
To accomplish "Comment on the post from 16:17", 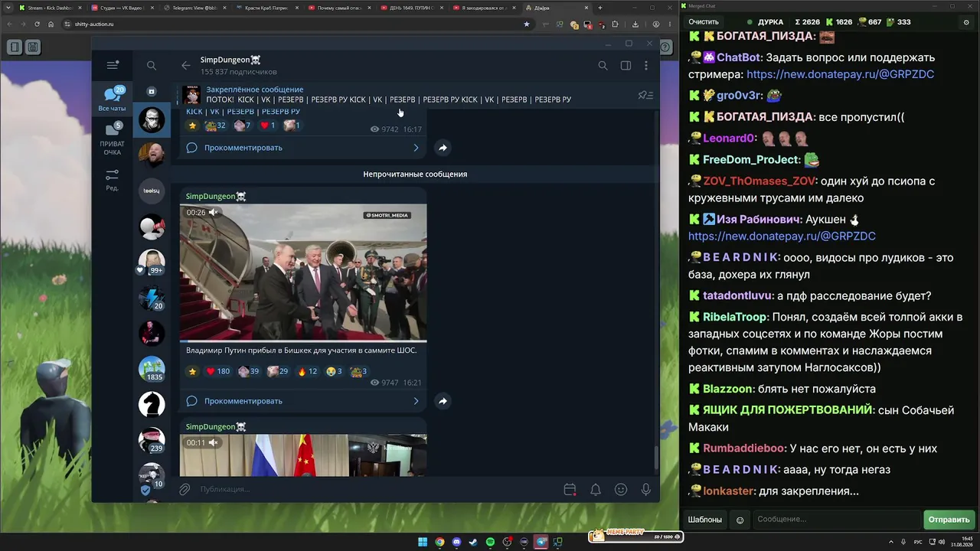I will (x=303, y=148).
